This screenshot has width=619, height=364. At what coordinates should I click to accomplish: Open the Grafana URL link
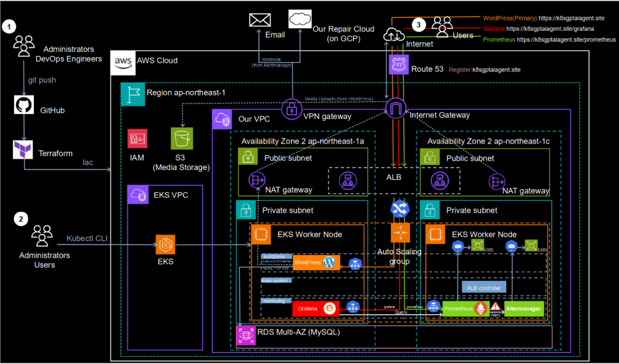(550, 29)
